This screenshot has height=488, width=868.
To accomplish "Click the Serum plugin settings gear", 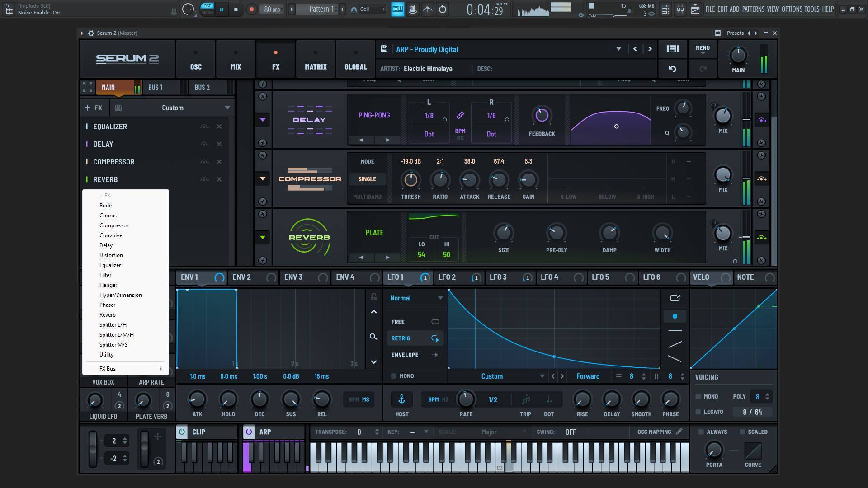I will click(x=91, y=33).
